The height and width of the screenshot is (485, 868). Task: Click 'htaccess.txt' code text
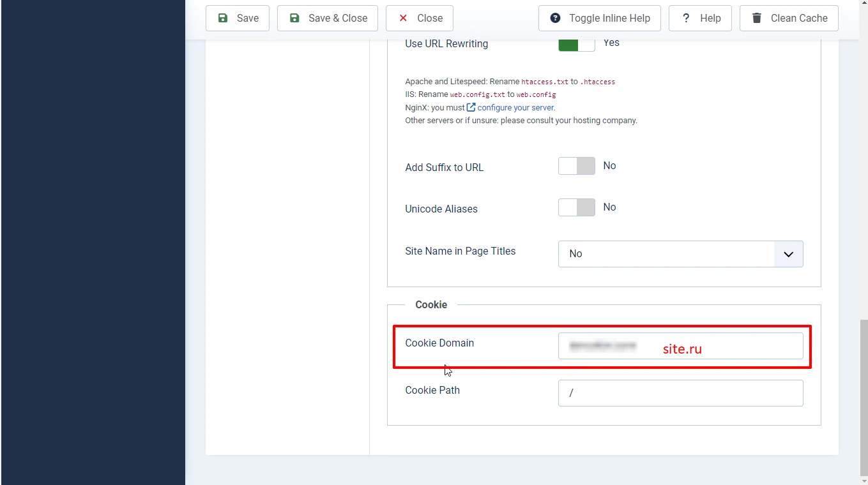click(545, 82)
